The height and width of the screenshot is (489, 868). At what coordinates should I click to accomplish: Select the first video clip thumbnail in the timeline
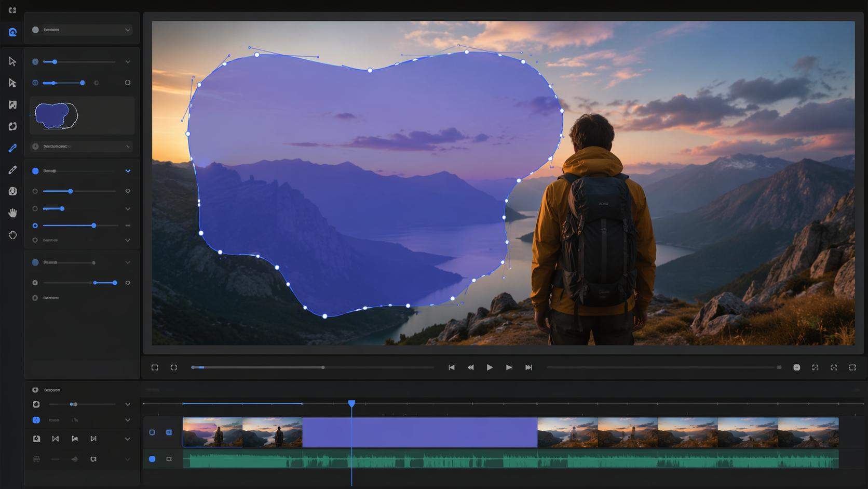pyautogui.click(x=212, y=432)
